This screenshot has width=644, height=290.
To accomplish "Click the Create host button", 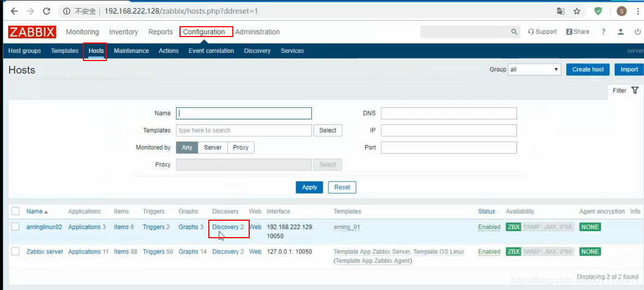I will (x=588, y=69).
